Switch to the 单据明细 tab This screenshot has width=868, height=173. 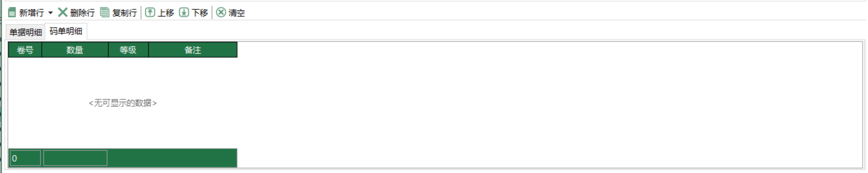coord(26,32)
